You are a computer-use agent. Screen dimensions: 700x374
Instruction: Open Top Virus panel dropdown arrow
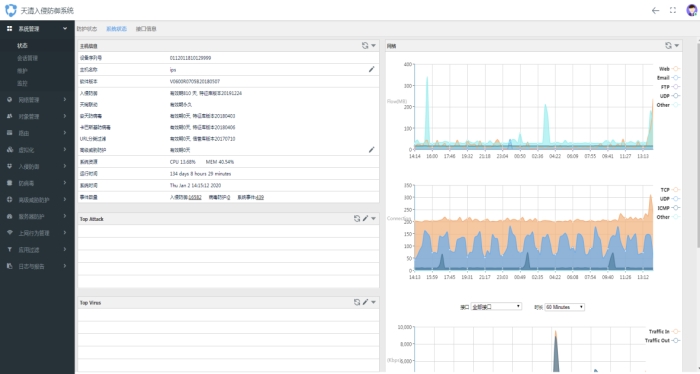pyautogui.click(x=374, y=302)
